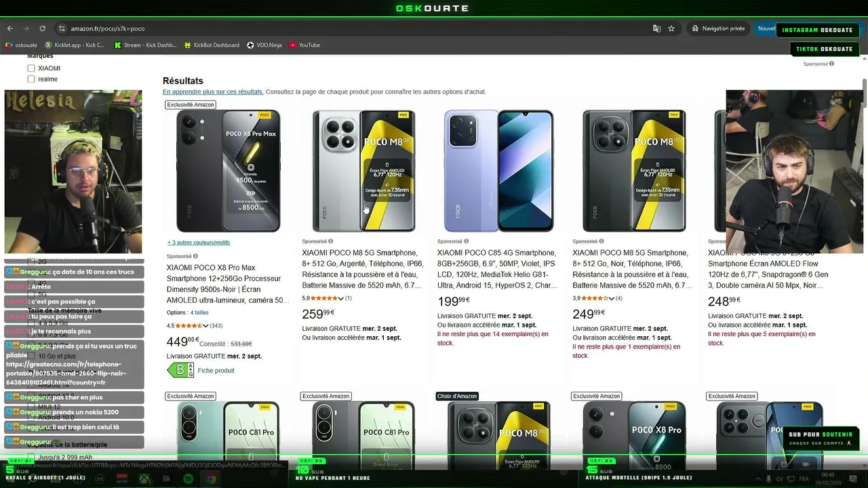Click the 449,00 € price

183,342
